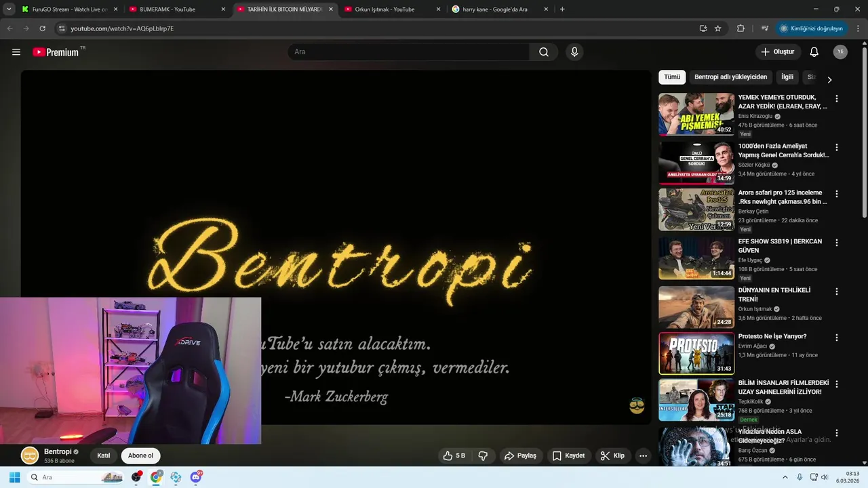This screenshot has width=868, height=488.
Task: Go back in browser history
Action: (x=9, y=28)
